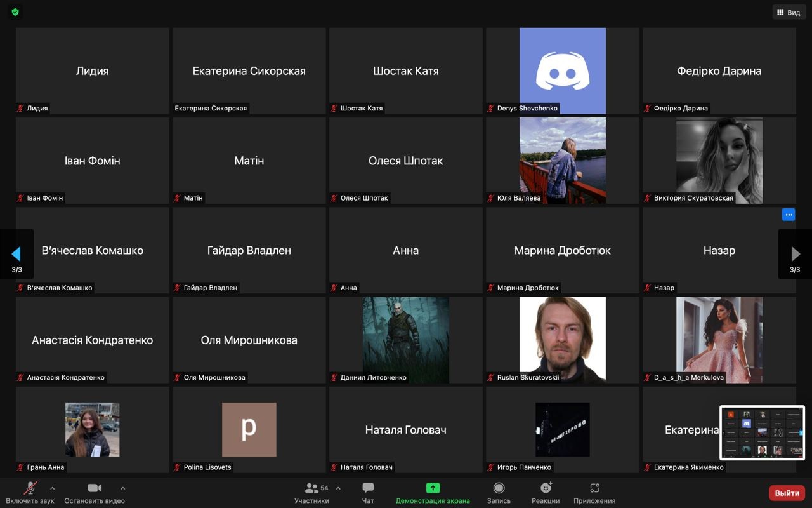Click the large name Назар in its tile
Image resolution: width=812 pixels, height=508 pixels.
point(719,250)
